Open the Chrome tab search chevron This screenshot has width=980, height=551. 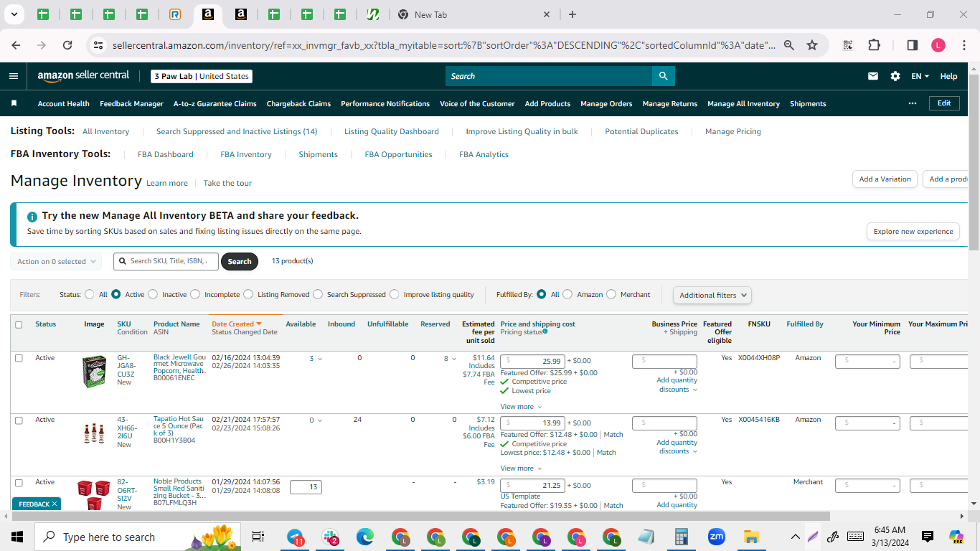pyautogui.click(x=14, y=14)
